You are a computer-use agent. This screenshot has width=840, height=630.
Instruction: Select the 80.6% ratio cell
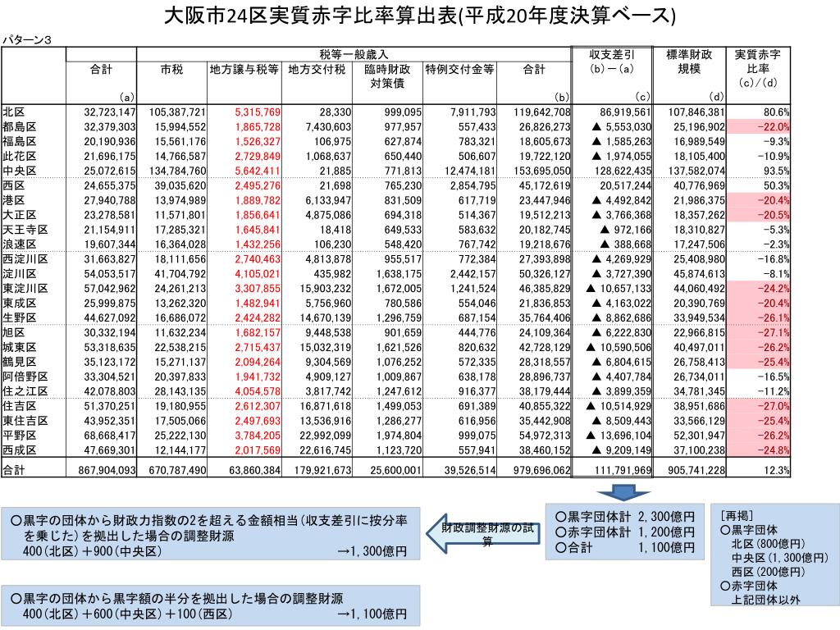[776, 112]
